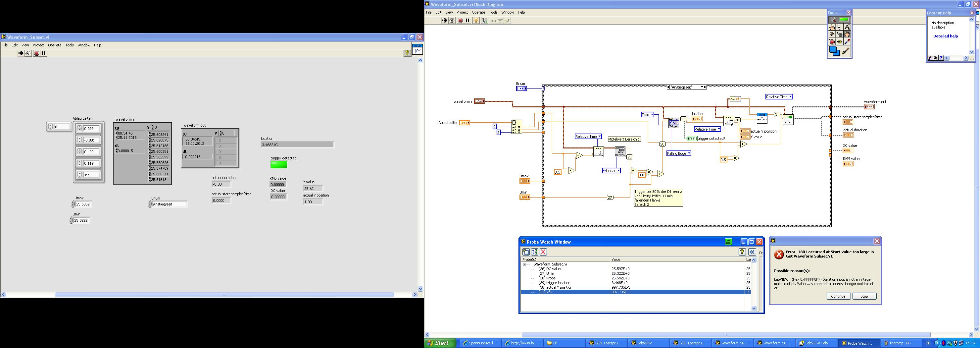Toggle the lock icon in Context Help
The height and width of the screenshot is (348, 980).
936,58
